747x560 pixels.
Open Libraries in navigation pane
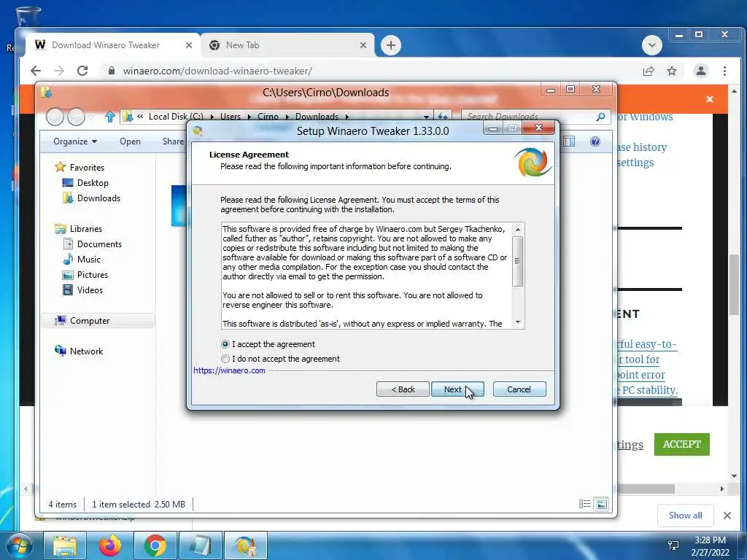click(86, 228)
